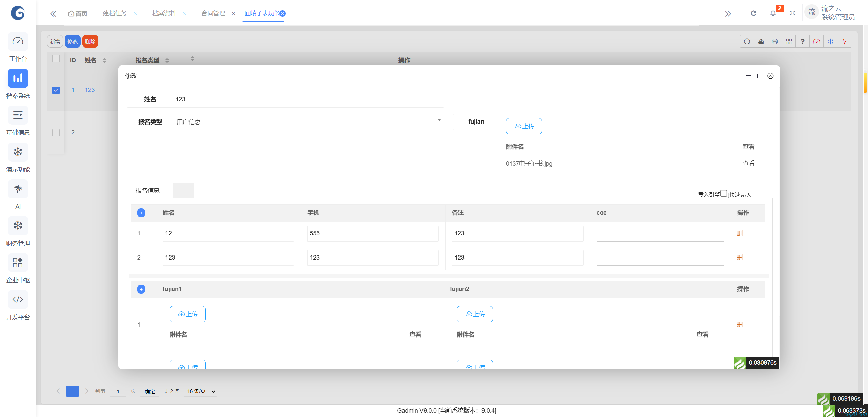
Task: Add a row with the 报名信息 plus icon
Action: tap(141, 213)
